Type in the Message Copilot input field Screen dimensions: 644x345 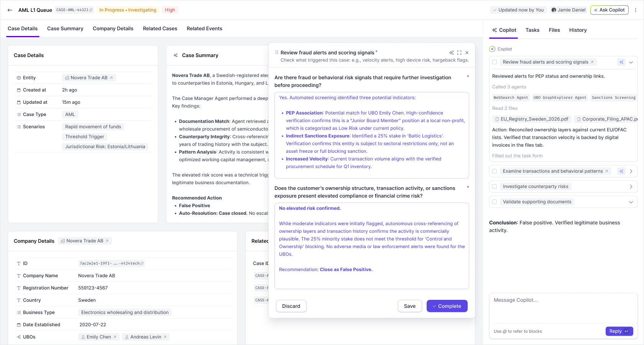pyautogui.click(x=563, y=308)
